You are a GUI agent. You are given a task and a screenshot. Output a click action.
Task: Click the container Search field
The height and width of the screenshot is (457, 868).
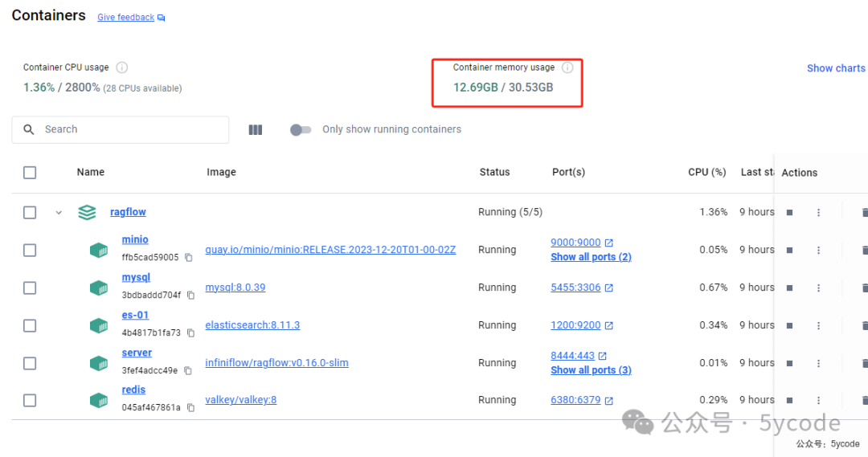coord(129,129)
